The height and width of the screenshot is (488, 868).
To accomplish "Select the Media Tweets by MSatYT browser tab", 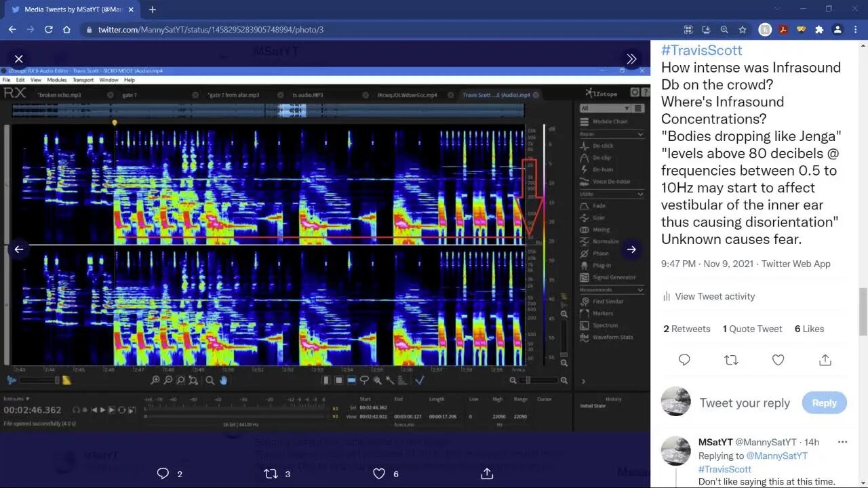I will tap(71, 9).
